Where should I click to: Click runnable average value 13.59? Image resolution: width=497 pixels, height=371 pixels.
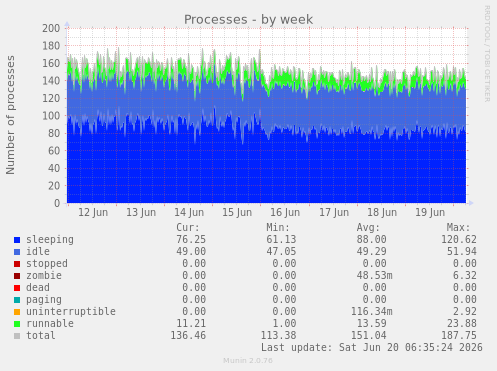pyautogui.click(x=371, y=323)
